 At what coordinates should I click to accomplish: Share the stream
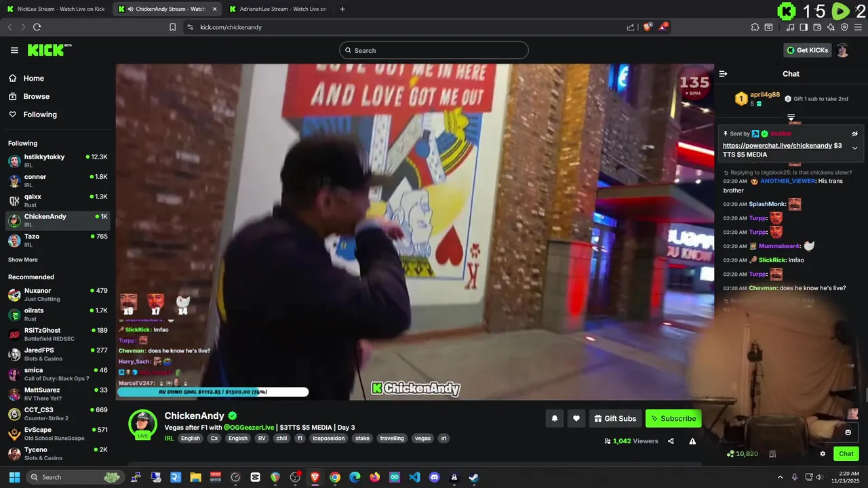[671, 441]
